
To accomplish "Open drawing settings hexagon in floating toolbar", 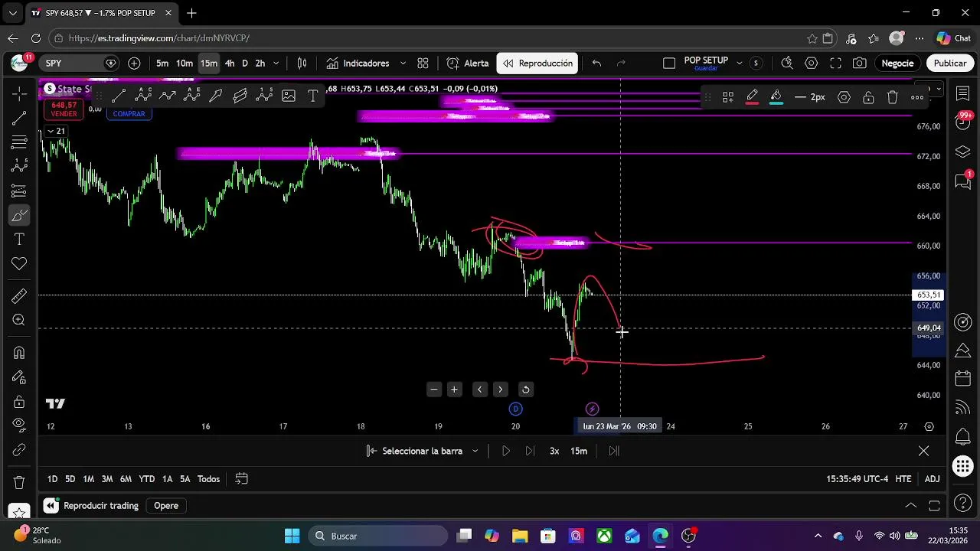I will pos(844,97).
